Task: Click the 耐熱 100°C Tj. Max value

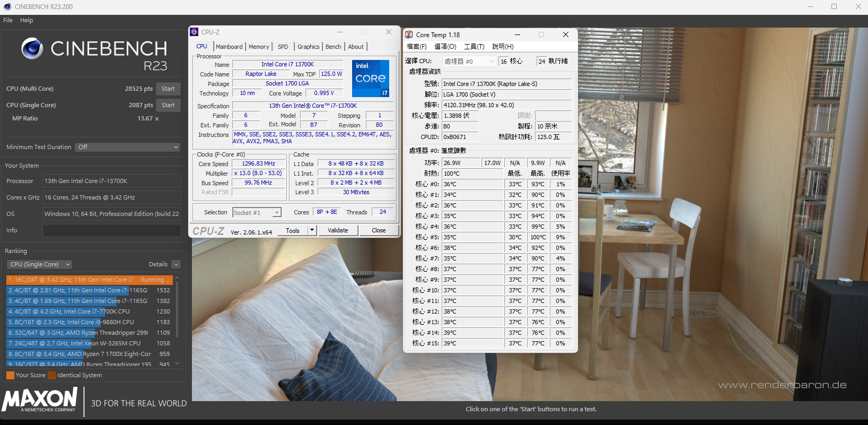Action: coord(472,174)
